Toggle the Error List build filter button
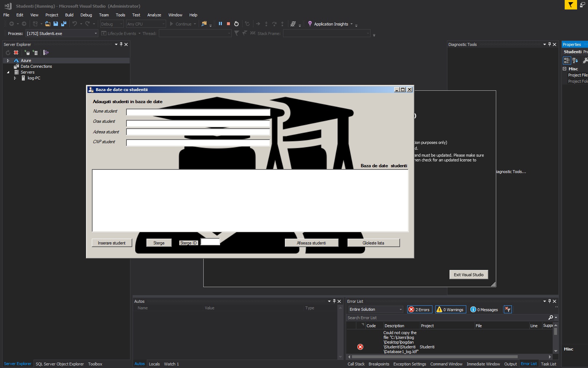The width and height of the screenshot is (588, 368). pyautogui.click(x=507, y=309)
